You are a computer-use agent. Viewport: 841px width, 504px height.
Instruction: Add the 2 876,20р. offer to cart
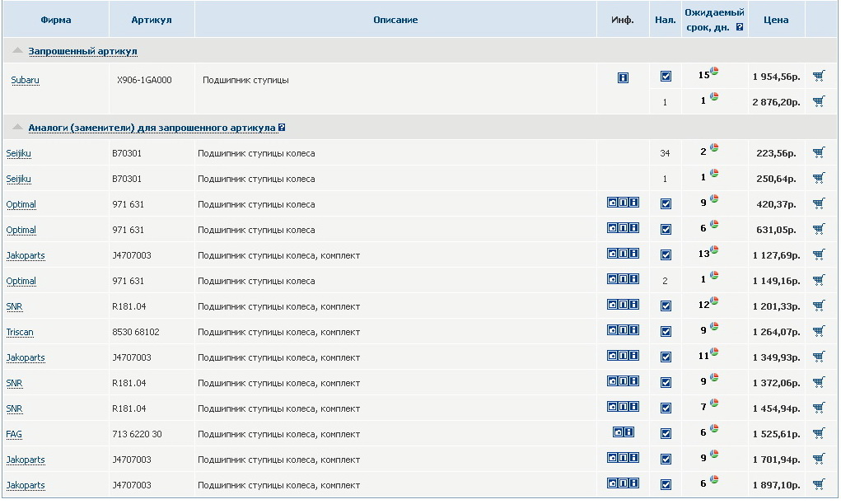click(818, 102)
